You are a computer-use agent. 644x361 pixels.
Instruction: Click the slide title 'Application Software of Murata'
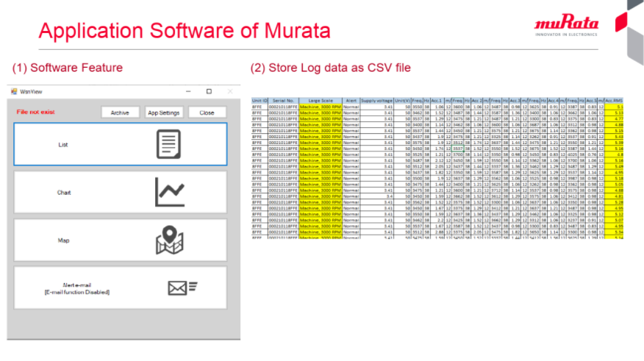tap(185, 31)
